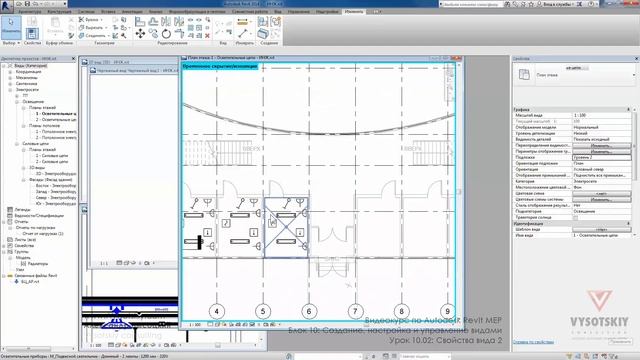The height and width of the screenshot is (360, 640).
Task: Collapse the Освещение tree node
Action: pyautogui.click(x=17, y=102)
